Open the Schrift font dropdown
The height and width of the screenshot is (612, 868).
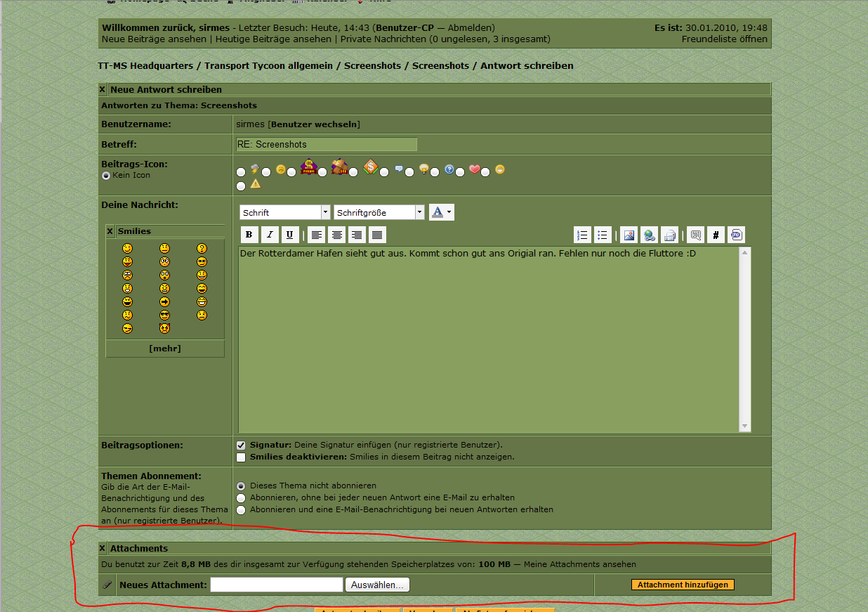coord(284,212)
